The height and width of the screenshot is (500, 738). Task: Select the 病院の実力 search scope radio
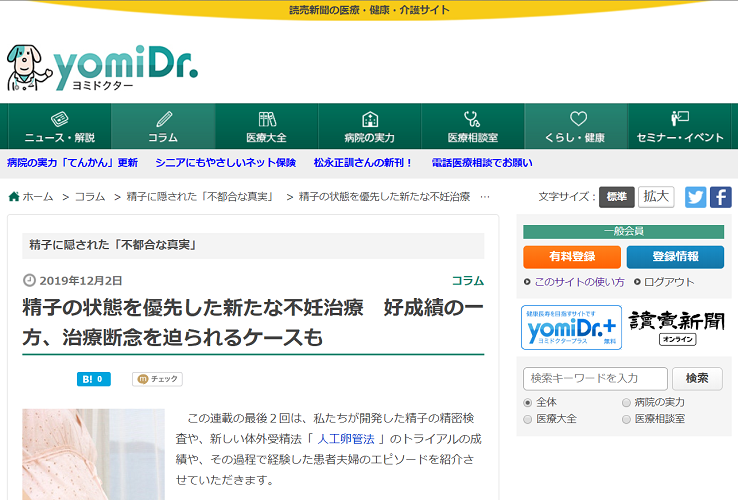(626, 403)
